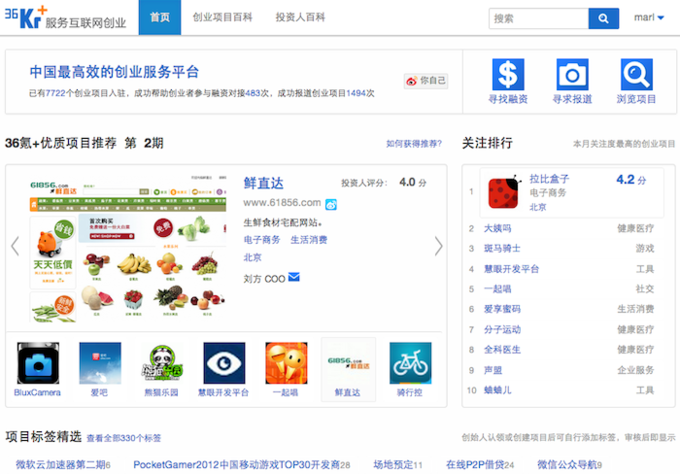
Task: Click the mail icon next to 刘方 COO
Action: tap(294, 277)
